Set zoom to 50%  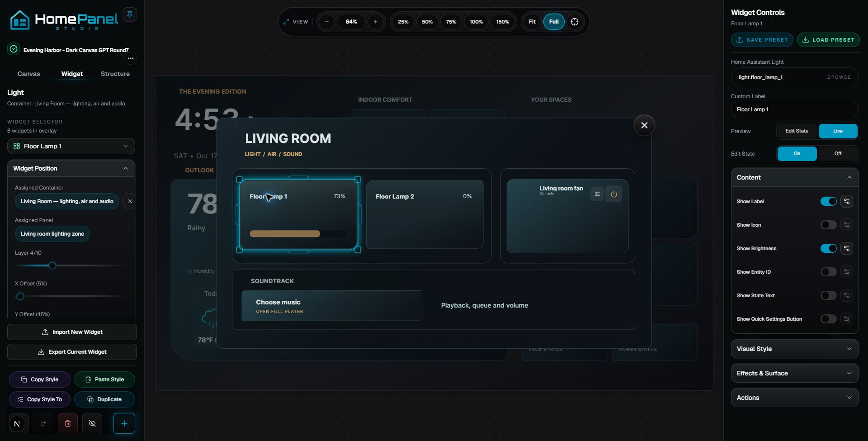[427, 22]
